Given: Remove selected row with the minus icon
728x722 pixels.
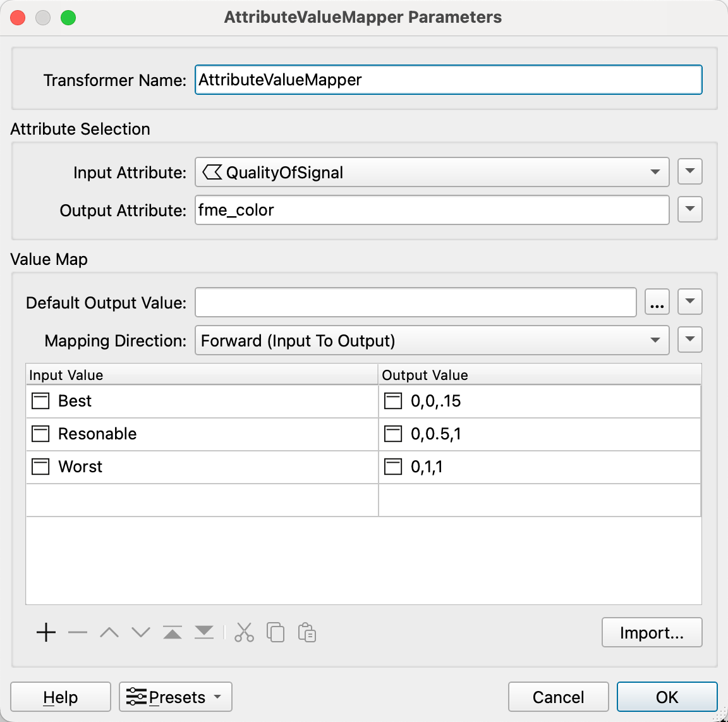Looking at the screenshot, I should point(78,632).
